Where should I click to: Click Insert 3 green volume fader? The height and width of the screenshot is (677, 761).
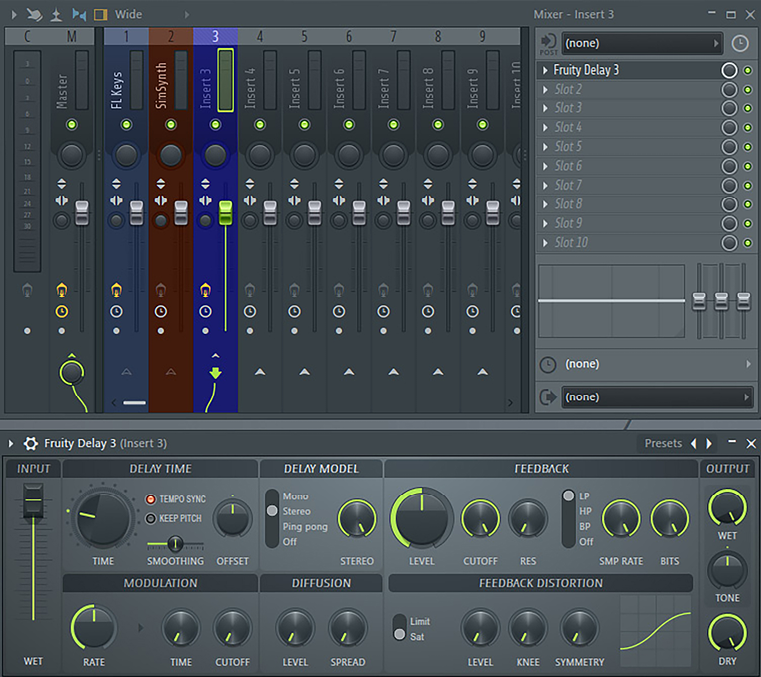pos(225,213)
